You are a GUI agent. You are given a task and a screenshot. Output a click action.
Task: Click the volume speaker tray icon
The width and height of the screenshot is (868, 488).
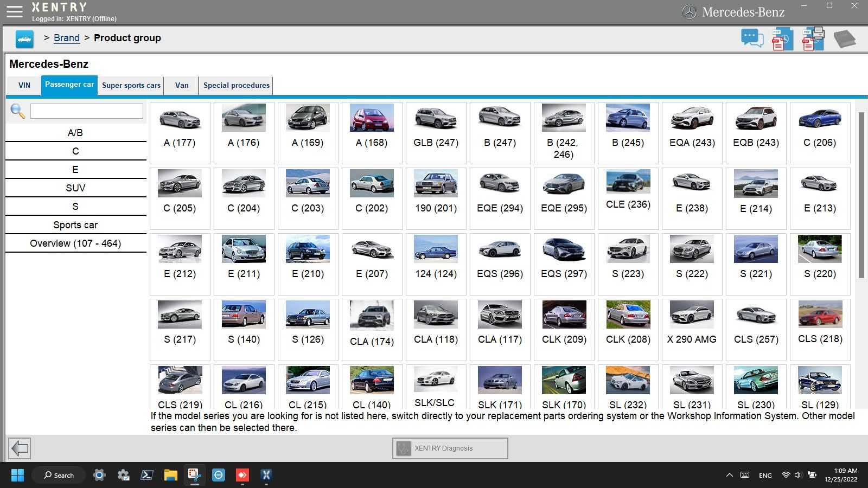[x=797, y=475]
